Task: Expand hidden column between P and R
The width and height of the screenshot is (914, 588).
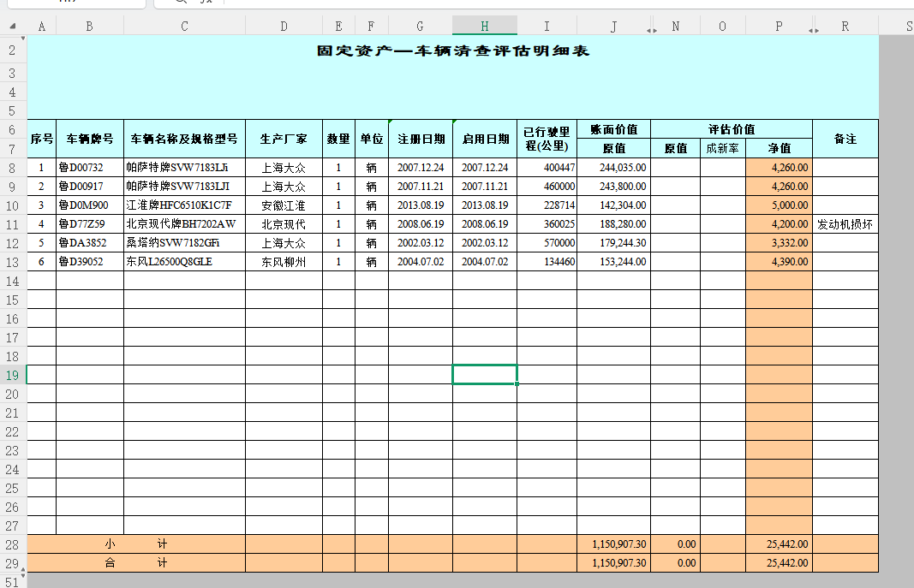Action: pyautogui.click(x=813, y=30)
